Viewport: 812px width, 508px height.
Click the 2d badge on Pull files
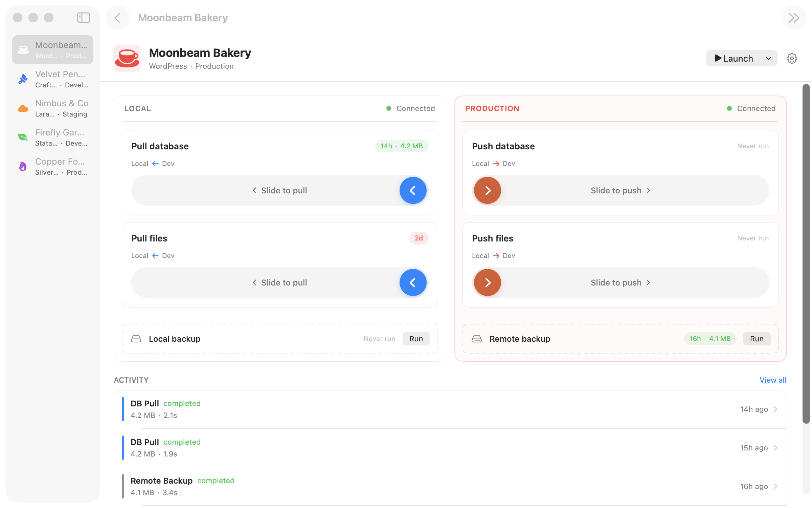click(419, 238)
